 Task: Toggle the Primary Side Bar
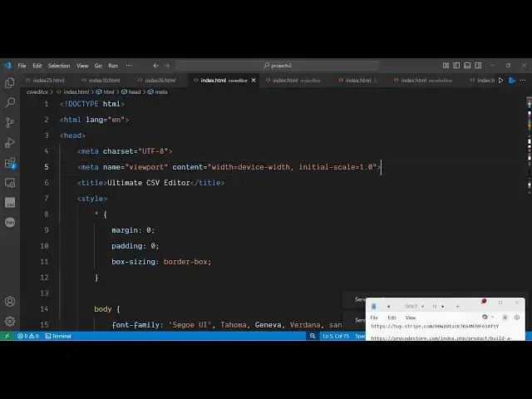click(x=456, y=66)
